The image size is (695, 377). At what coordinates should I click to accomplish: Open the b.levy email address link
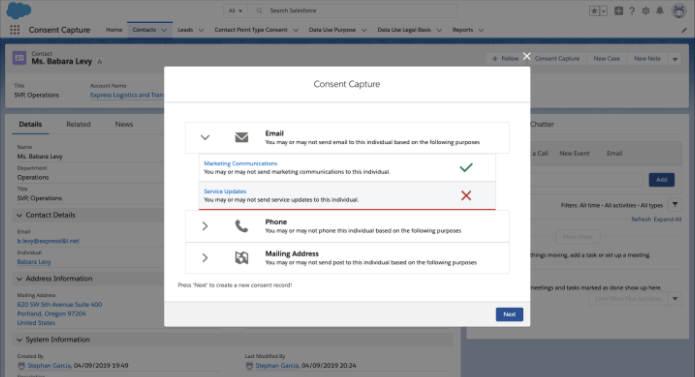tap(48, 241)
